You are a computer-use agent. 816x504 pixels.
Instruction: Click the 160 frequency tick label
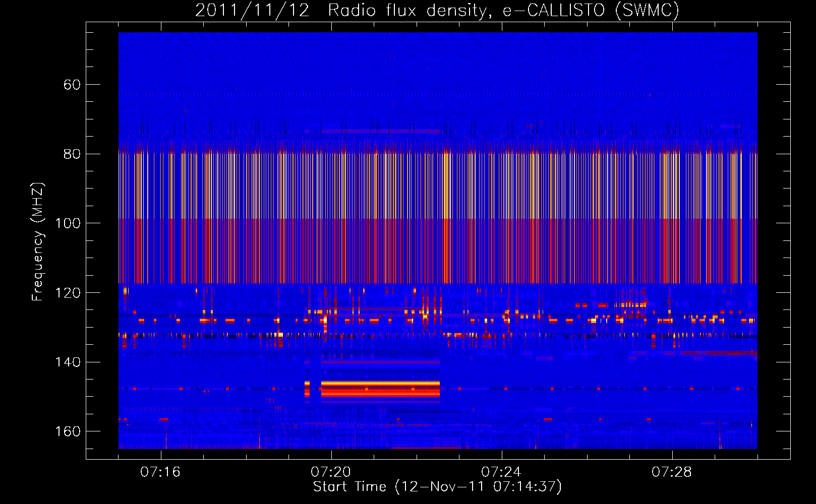(68, 431)
